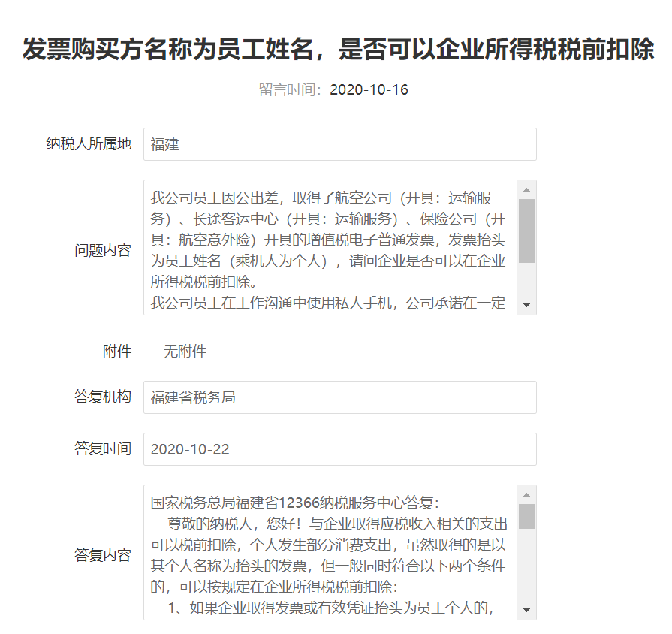
Task: Click the 问题内容 label text
Action: click(104, 248)
